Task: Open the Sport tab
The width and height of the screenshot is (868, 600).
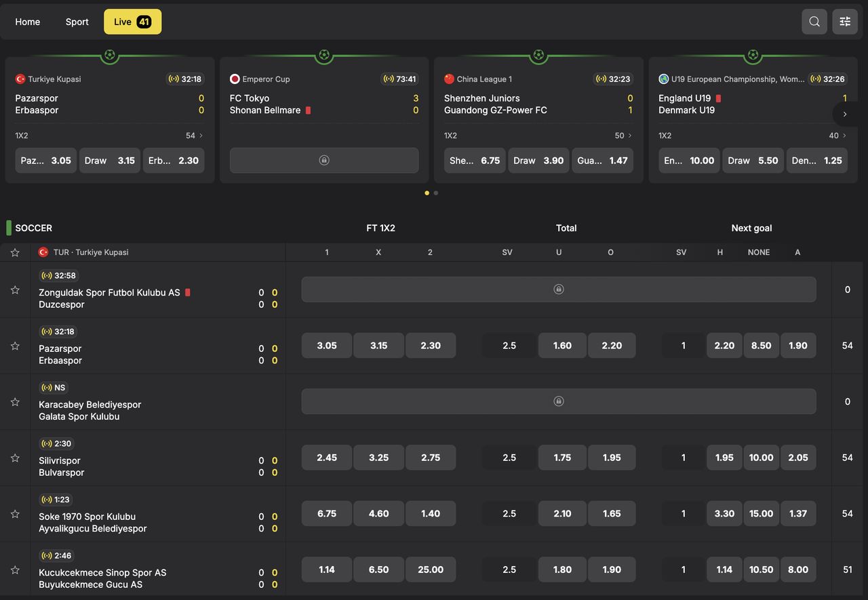Action: click(77, 22)
